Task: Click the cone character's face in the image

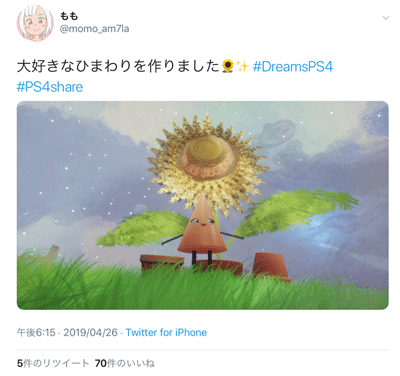Action: pos(202,221)
